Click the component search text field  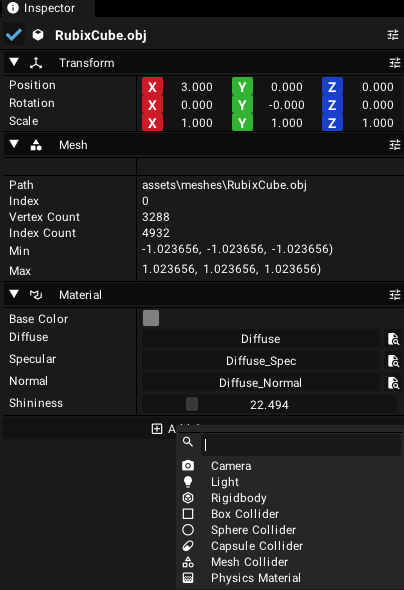pyautogui.click(x=301, y=445)
